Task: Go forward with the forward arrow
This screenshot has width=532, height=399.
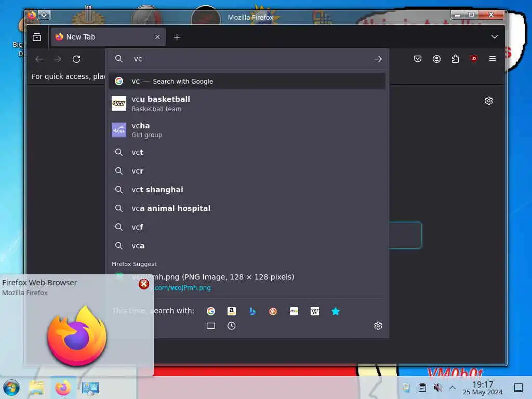Action: tap(58, 59)
